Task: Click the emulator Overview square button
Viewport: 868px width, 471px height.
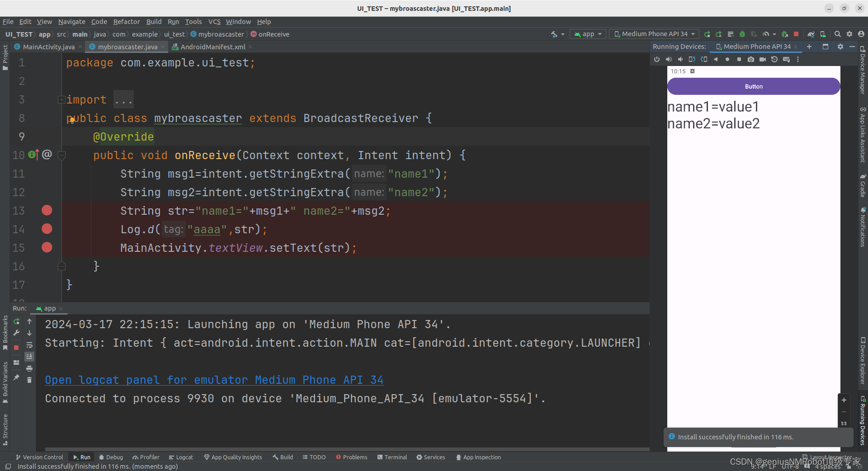Action: pyautogui.click(x=739, y=60)
